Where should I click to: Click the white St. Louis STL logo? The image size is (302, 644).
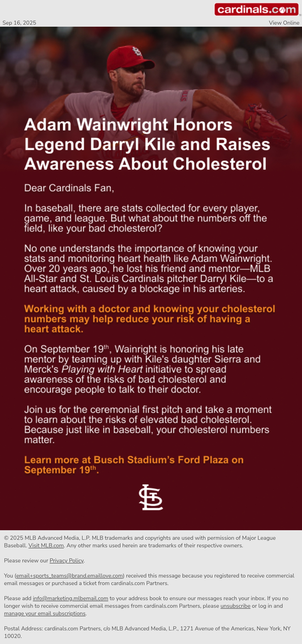pyautogui.click(x=151, y=497)
